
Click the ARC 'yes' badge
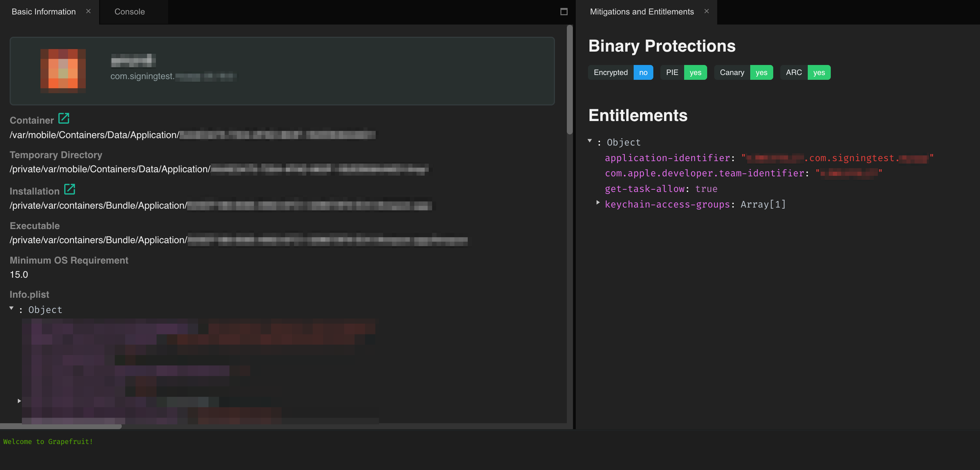click(819, 72)
